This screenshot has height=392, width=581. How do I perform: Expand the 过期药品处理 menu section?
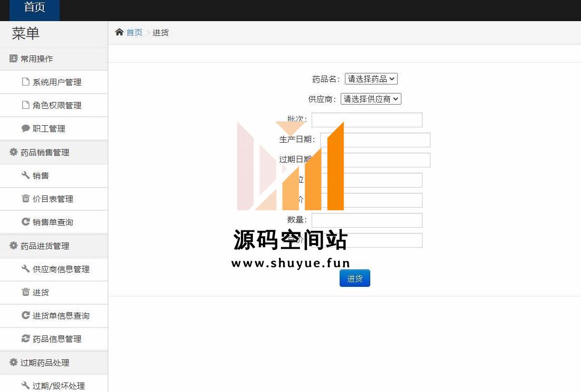[x=45, y=362]
